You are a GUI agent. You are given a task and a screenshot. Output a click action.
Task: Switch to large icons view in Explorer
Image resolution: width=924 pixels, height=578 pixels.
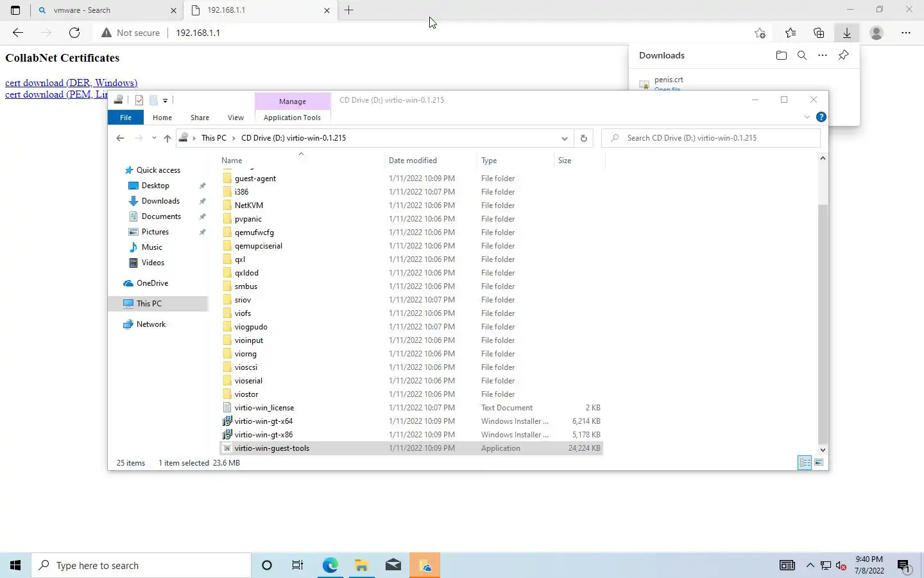pyautogui.click(x=819, y=462)
